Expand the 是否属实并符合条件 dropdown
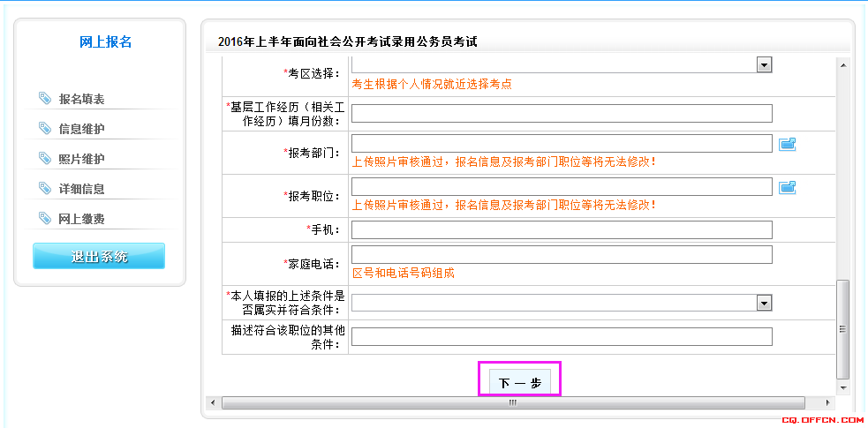The width and height of the screenshot is (868, 428). tap(764, 303)
